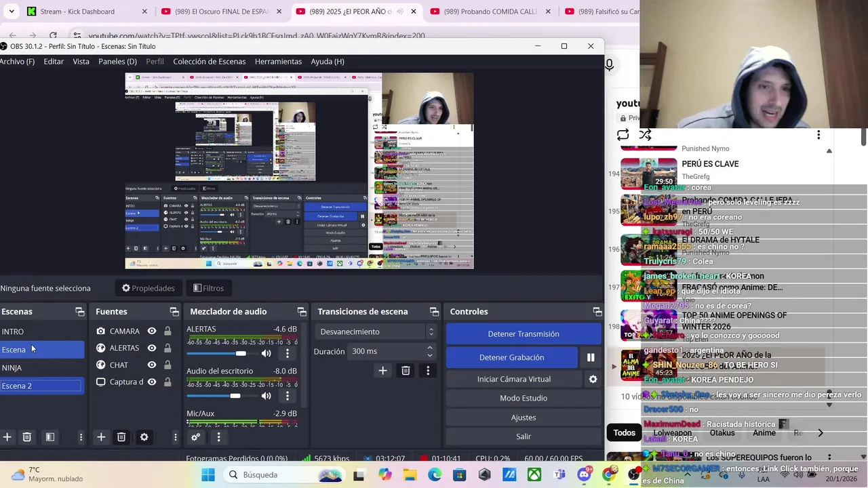Image resolution: width=868 pixels, height=488 pixels.
Task: Delete the selected scene using trash icon
Action: click(27, 437)
